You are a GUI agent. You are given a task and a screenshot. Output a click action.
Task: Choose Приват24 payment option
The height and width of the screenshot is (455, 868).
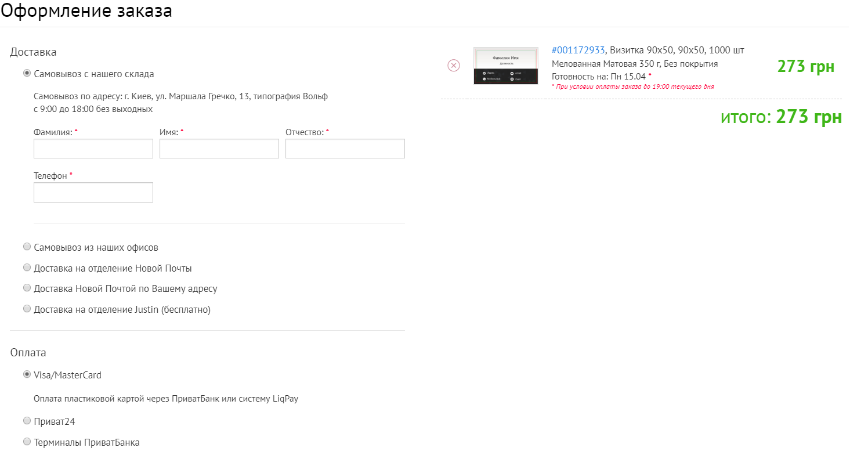[27, 421]
